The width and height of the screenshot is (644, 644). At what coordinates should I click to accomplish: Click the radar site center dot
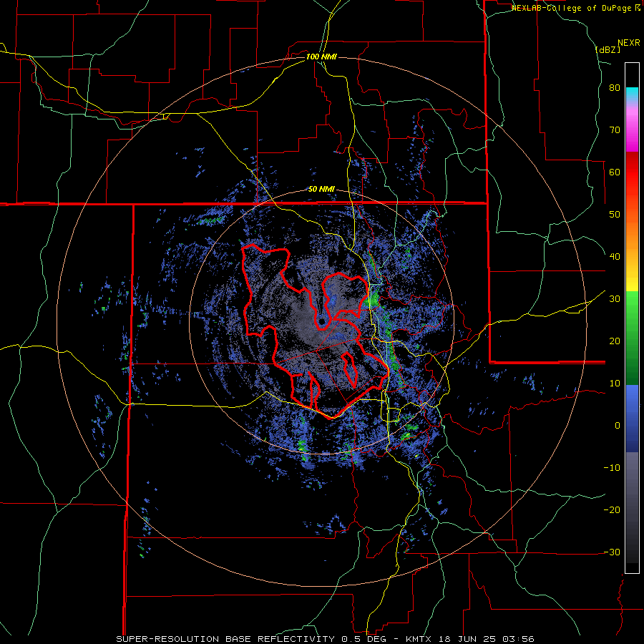click(x=321, y=321)
